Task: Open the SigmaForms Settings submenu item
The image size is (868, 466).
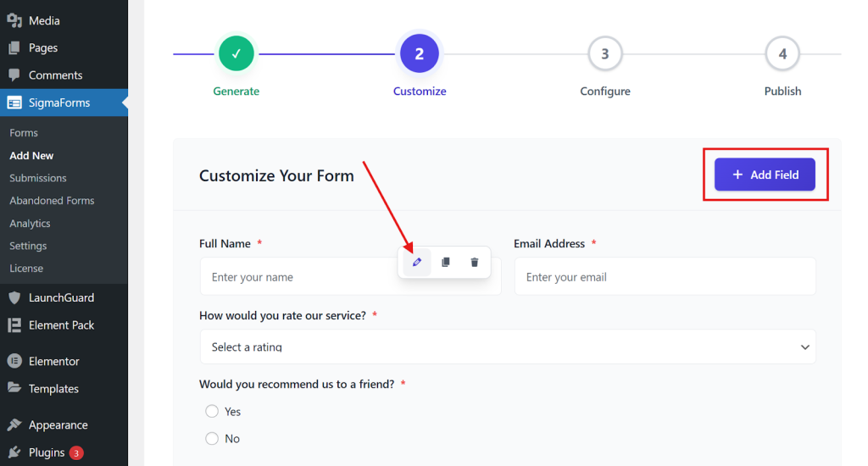Action: pos(28,246)
